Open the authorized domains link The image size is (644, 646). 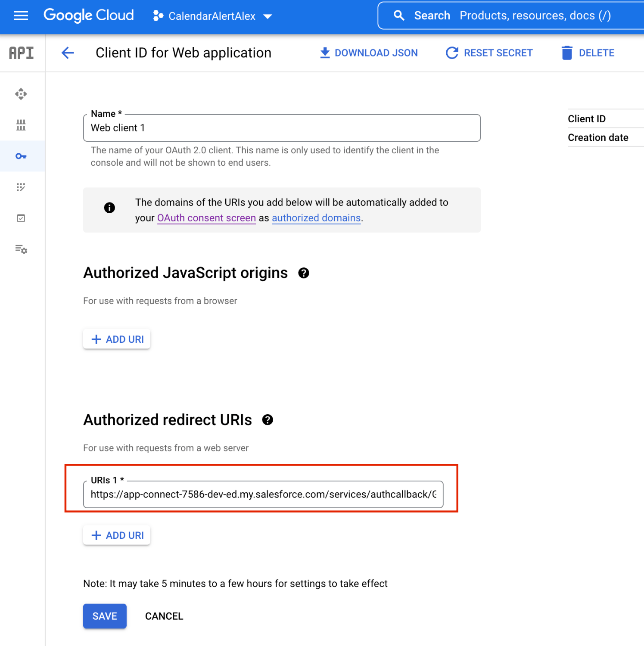click(x=316, y=218)
